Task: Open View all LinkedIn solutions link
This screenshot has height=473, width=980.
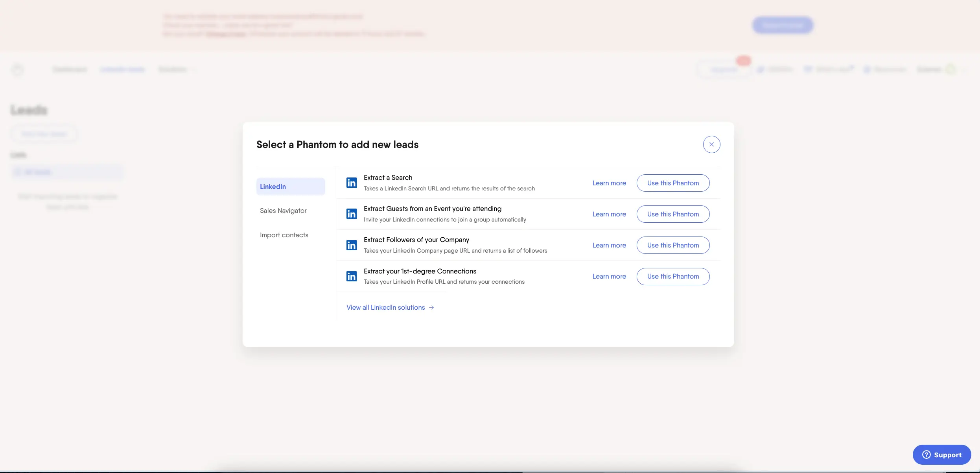Action: click(x=385, y=307)
